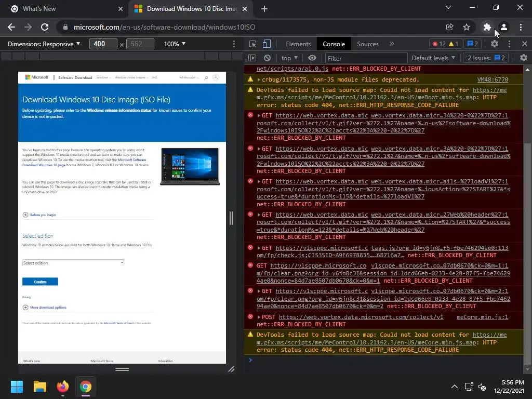Open the Chrome three-dot menu
The width and height of the screenshot is (532, 399).
coord(521,27)
